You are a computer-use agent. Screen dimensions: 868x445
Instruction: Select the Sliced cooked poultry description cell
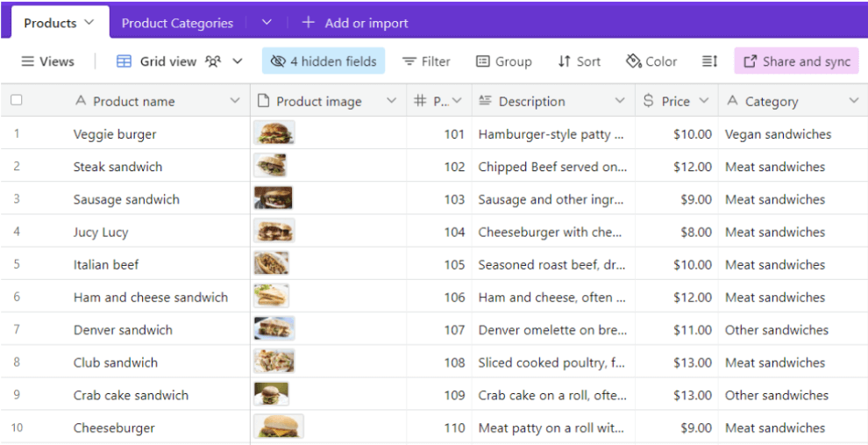pos(553,362)
